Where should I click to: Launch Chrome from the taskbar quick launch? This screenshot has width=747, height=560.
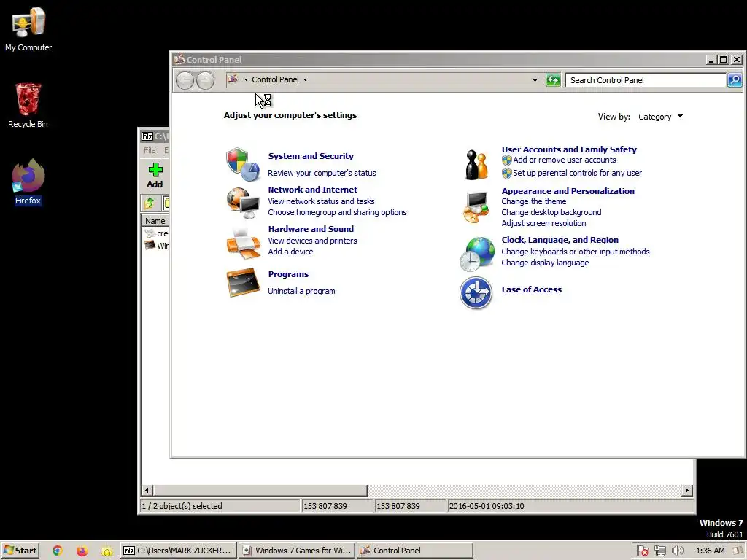(58, 551)
